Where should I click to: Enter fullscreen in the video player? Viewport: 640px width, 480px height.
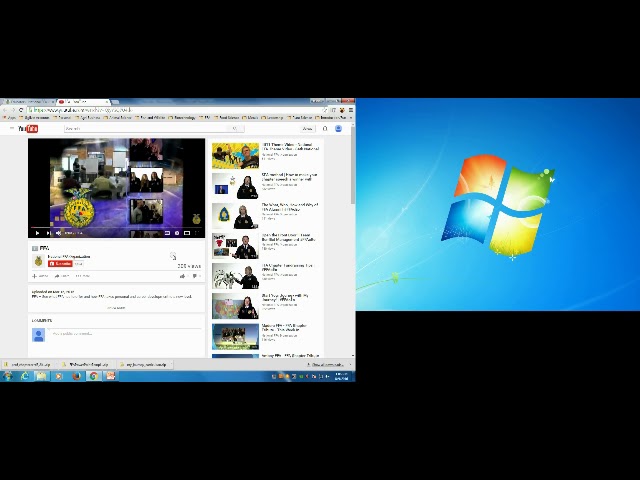197,233
